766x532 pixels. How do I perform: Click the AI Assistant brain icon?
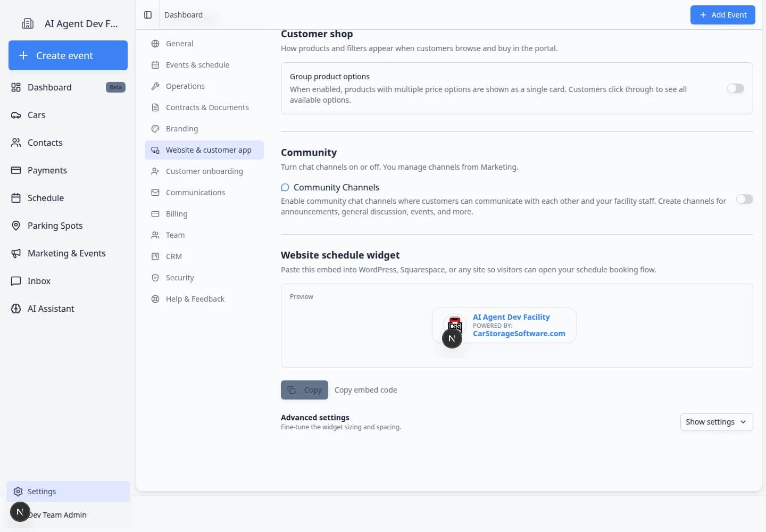tap(16, 309)
